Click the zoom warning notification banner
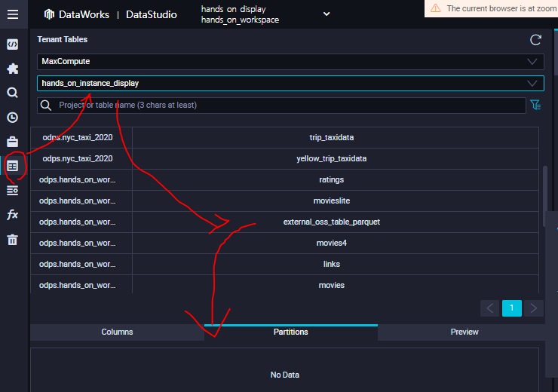This screenshot has width=558, height=392. point(491,8)
